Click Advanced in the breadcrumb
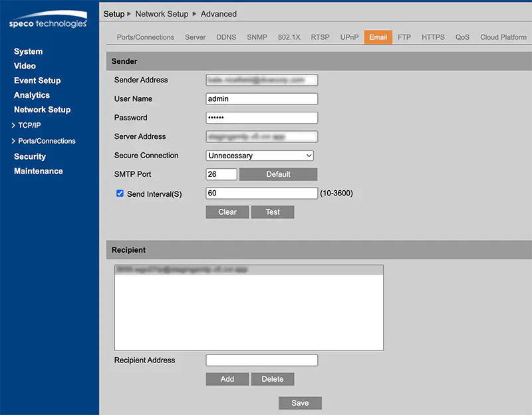Viewport: 532px width, 415px height. coord(219,14)
